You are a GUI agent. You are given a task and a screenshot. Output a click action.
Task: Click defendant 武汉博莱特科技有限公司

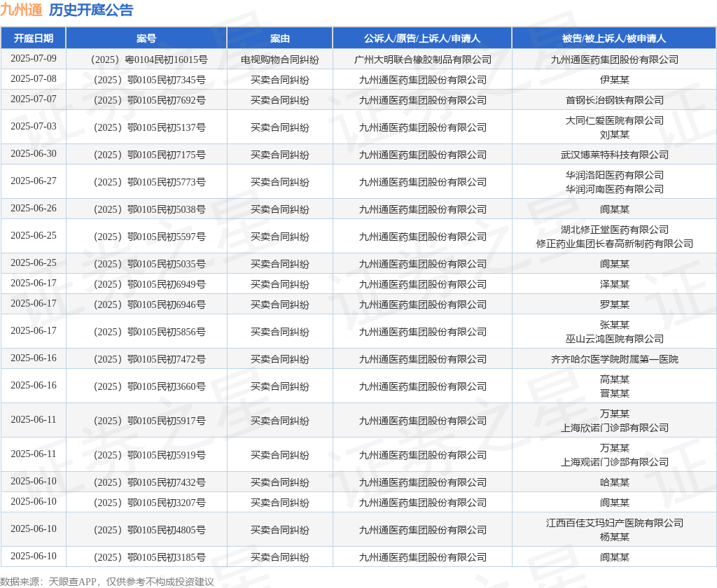tap(615, 155)
